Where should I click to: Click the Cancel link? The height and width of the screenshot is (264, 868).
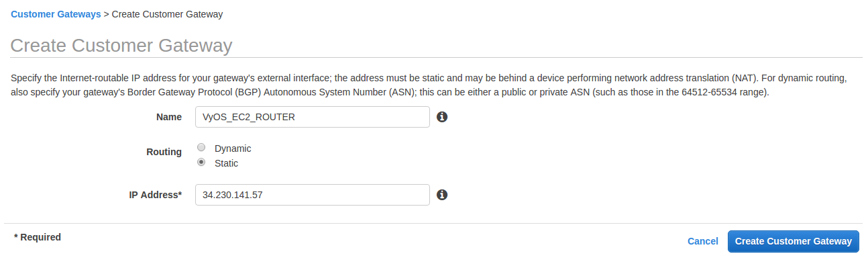pyautogui.click(x=703, y=241)
